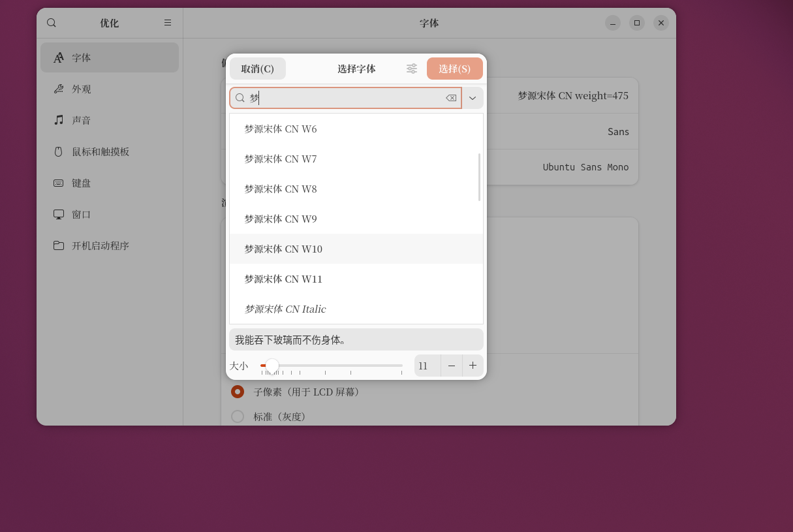Viewport: 793px width, 532px height.
Task: Pick 梦源宋体 CN W9 in the font list
Action: pyautogui.click(x=356, y=219)
